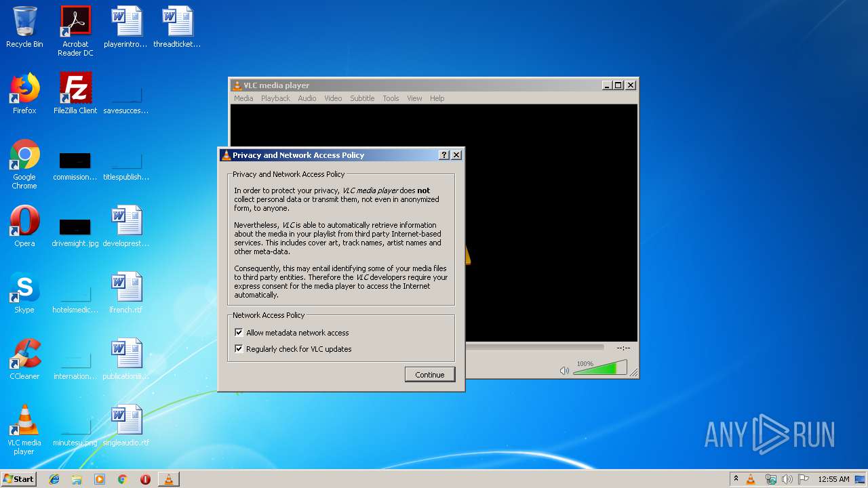Open VLC media player desktop shortcut
This screenshot has height=488, width=868.
pyautogui.click(x=24, y=430)
